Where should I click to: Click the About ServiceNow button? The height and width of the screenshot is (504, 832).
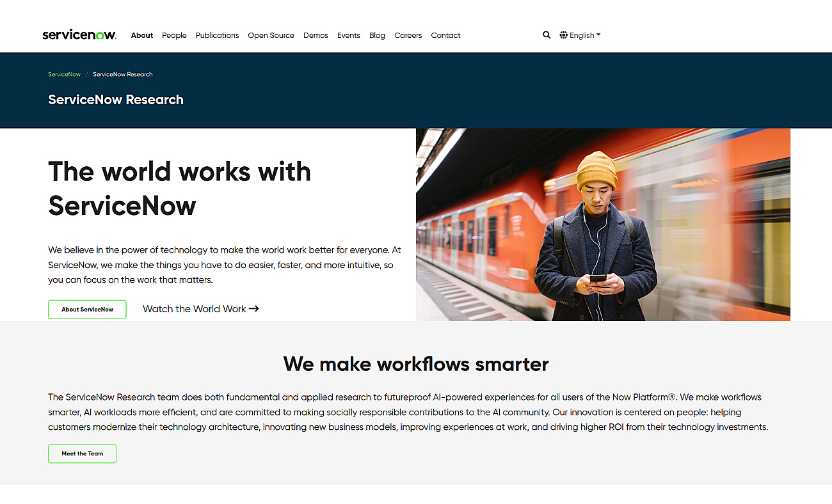87,310
